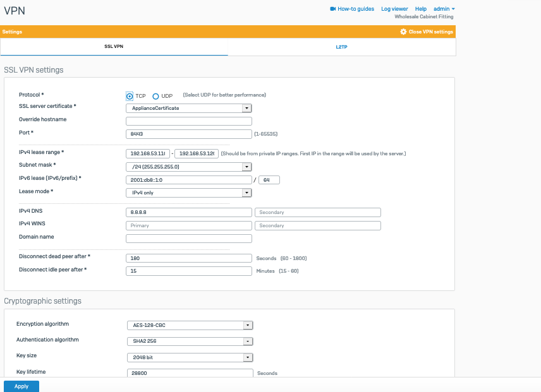The height and width of the screenshot is (392, 541).
Task: Expand the Key size dropdown
Action: [x=189, y=357]
